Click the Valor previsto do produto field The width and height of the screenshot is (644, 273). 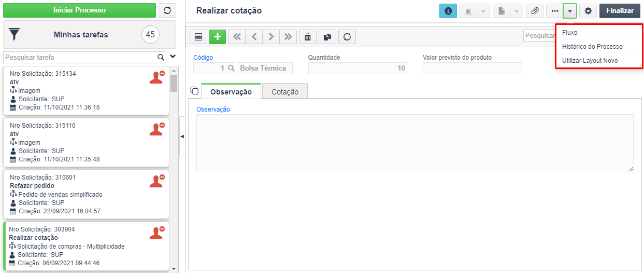tap(472, 68)
